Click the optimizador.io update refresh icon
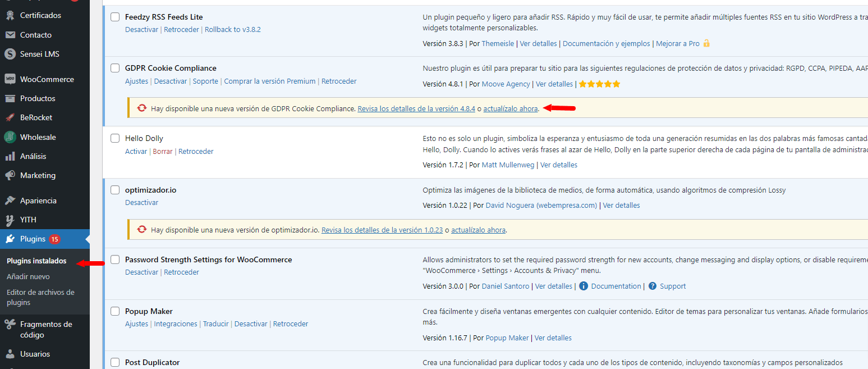Viewport: 868px width, 369px height. tap(142, 229)
